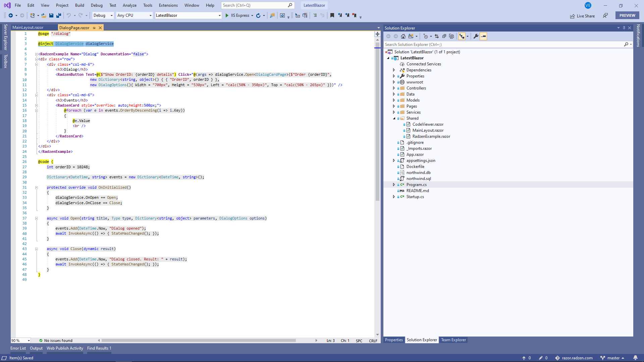Collapse the col-md-6 div at line 13
The image size is (644, 362).
(x=37, y=95)
